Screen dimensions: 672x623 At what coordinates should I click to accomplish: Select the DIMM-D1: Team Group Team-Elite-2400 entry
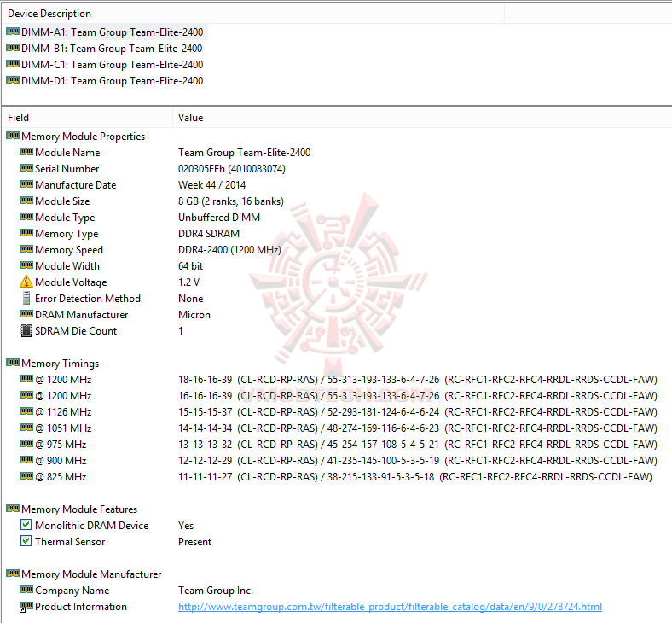pyautogui.click(x=113, y=81)
